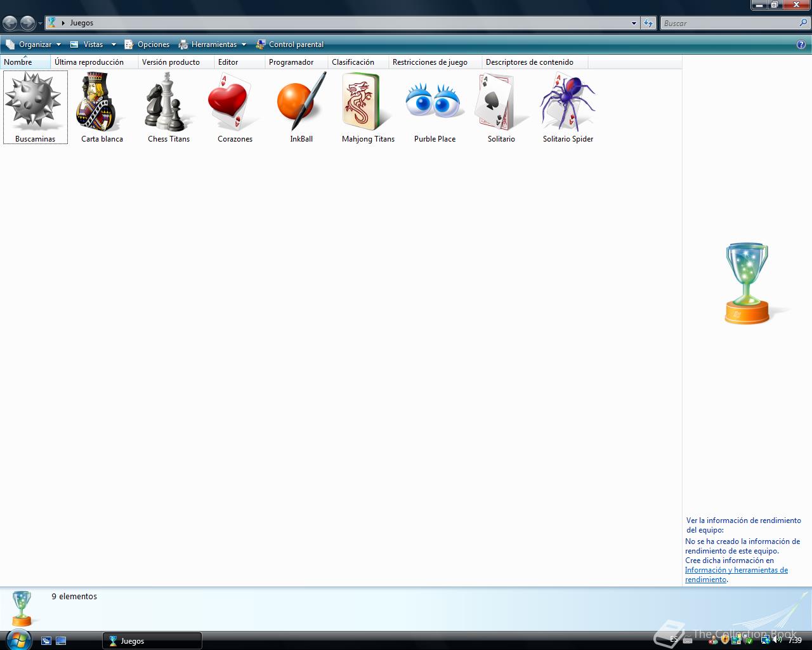Select the Carta blanca game icon
Image resolution: width=812 pixels, height=650 pixels.
coord(102,107)
